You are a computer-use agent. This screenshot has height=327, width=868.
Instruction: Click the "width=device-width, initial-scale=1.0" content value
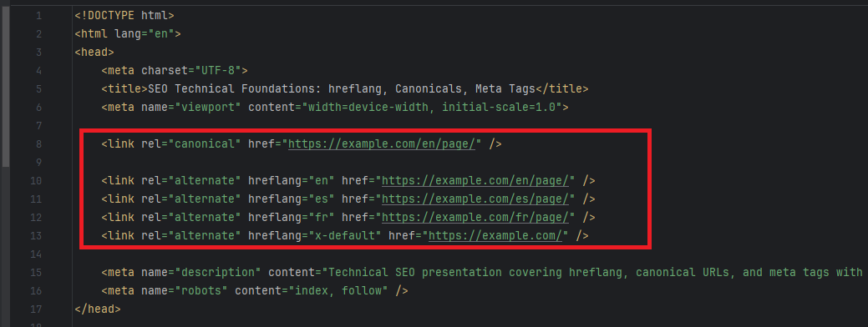click(x=432, y=107)
